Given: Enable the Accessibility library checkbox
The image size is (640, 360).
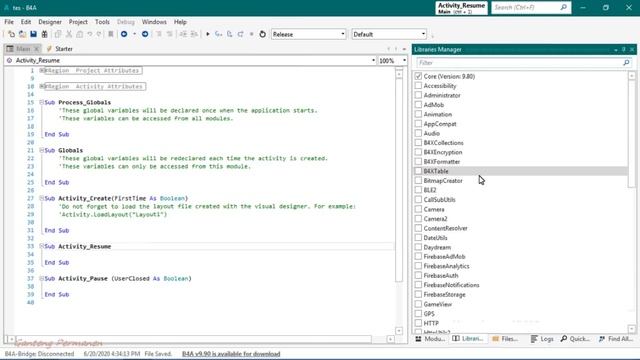Looking at the screenshot, I should [418, 86].
